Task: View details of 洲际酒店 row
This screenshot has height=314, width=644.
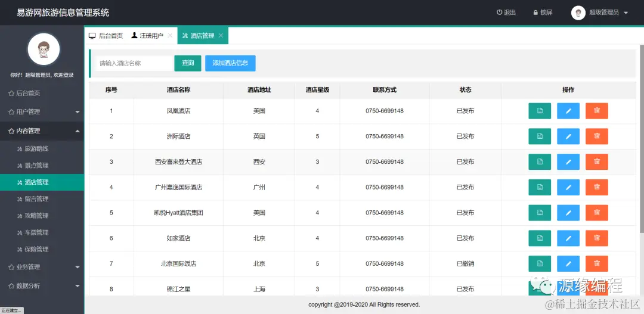Action: point(539,136)
